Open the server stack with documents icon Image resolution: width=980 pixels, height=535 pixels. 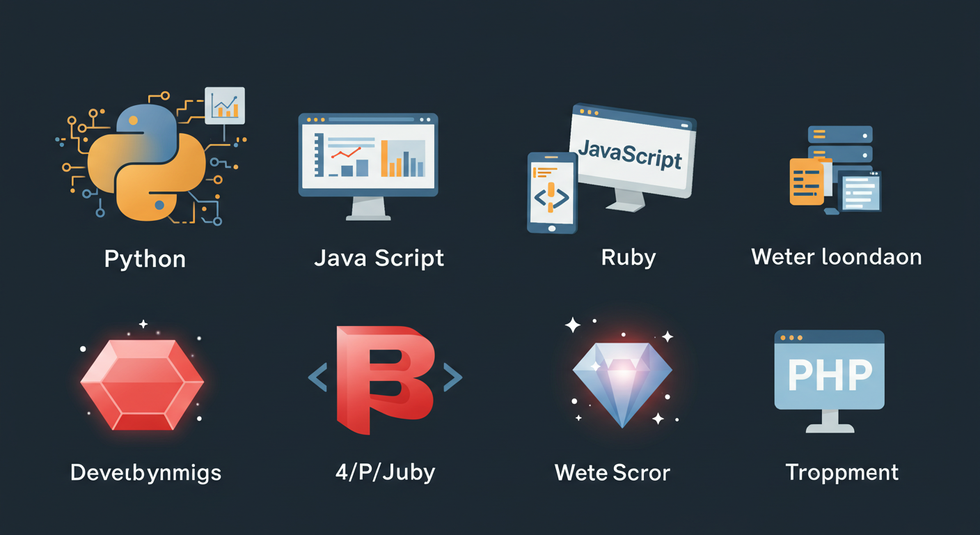836,169
